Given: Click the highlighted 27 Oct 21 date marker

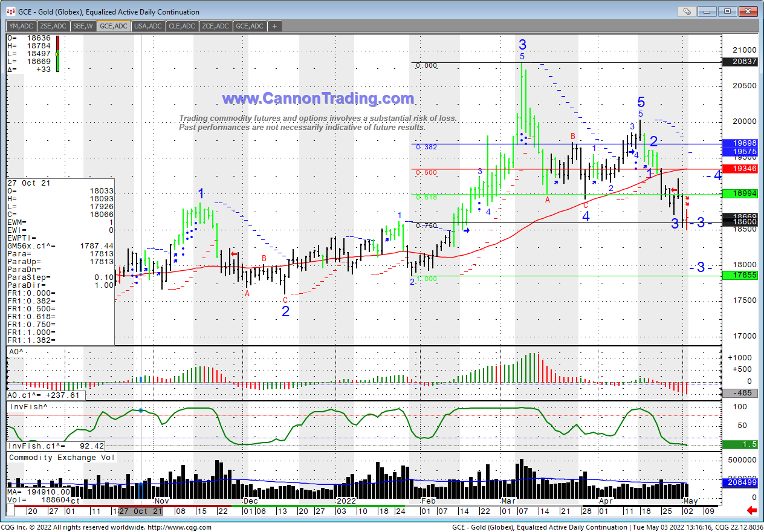Looking at the screenshot, I should [x=140, y=511].
